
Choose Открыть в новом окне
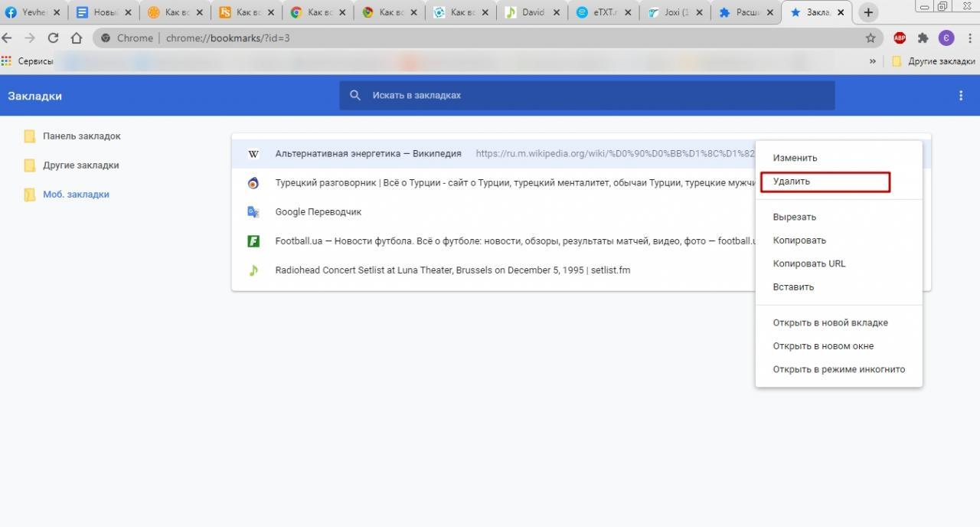838,346
